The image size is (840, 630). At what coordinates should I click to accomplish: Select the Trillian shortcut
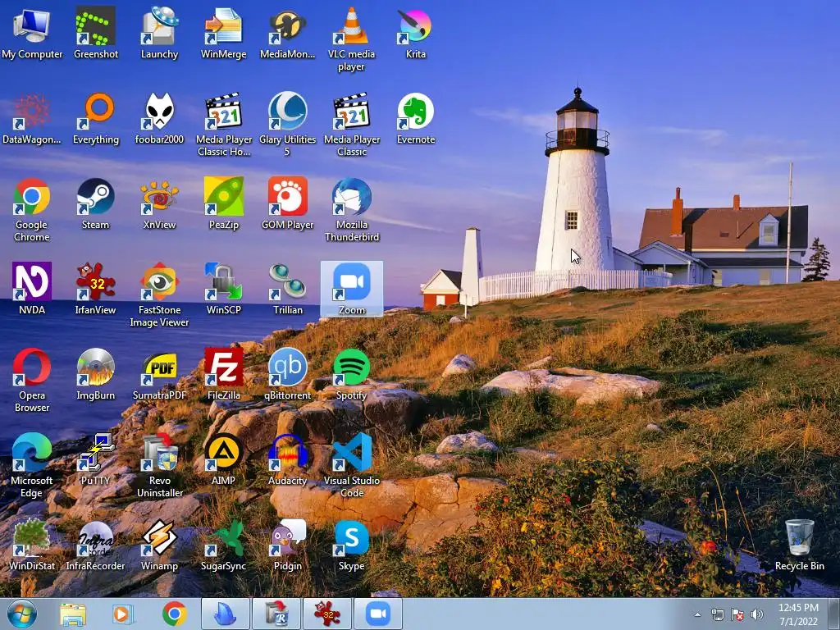[287, 290]
